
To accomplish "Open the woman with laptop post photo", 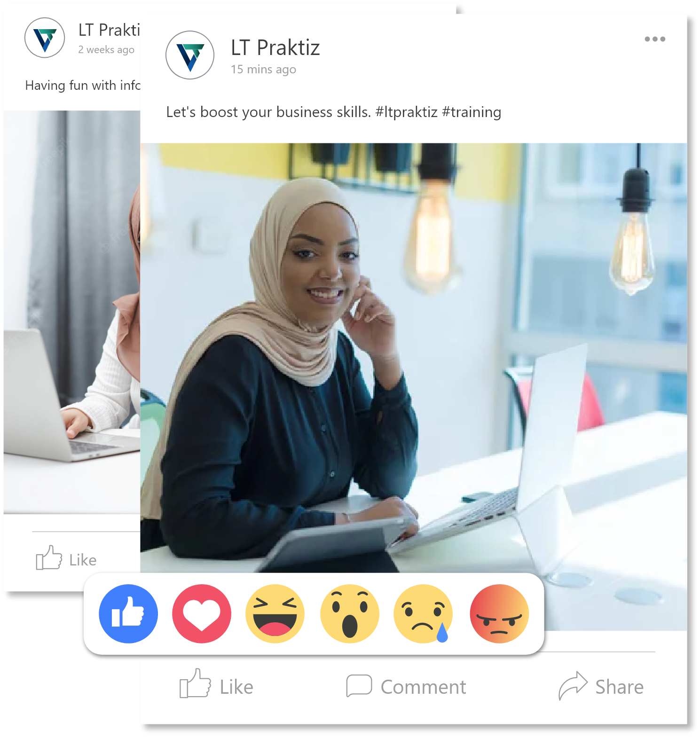I will pos(413,357).
